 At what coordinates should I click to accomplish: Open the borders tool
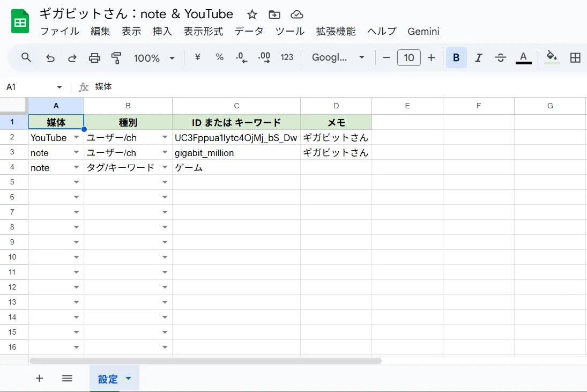pyautogui.click(x=575, y=58)
